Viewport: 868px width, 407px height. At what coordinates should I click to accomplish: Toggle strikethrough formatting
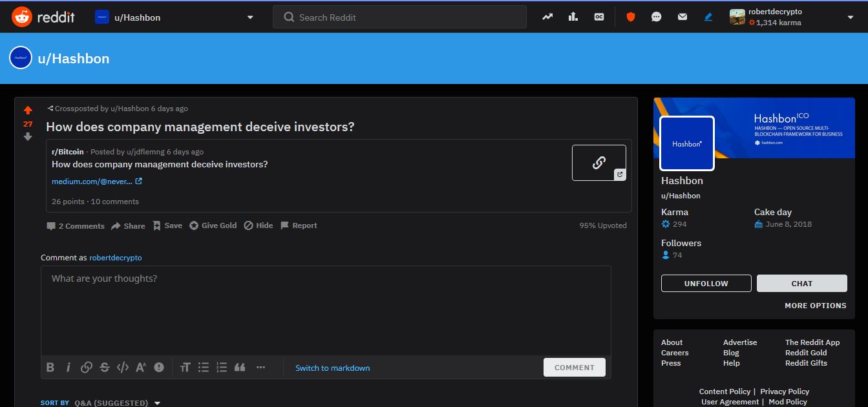pos(105,368)
